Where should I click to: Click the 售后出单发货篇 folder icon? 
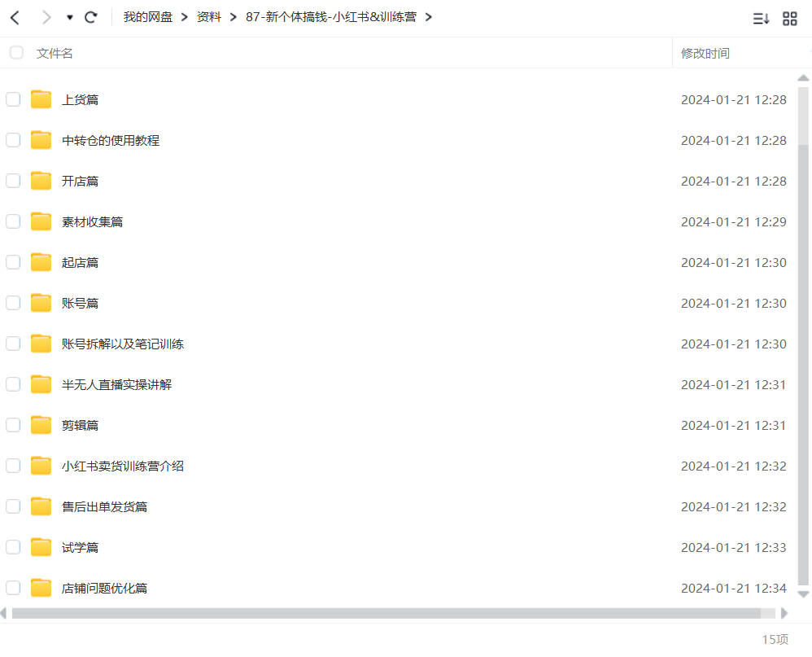[x=41, y=506]
